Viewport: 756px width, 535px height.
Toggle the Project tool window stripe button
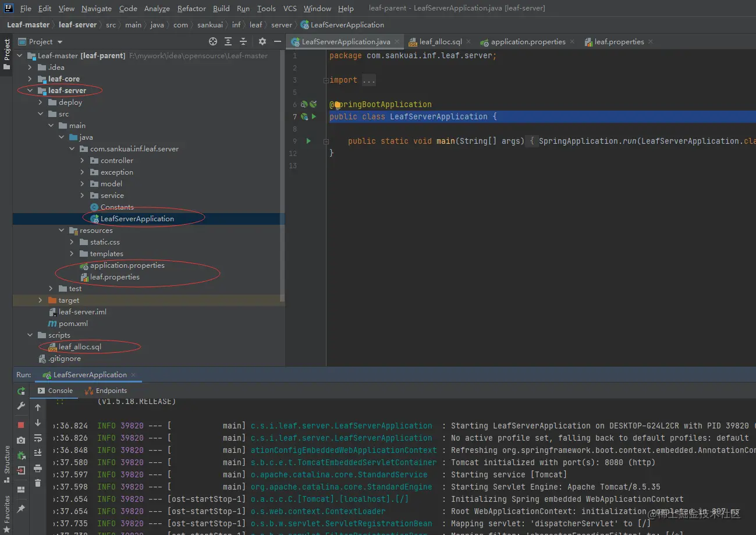coord(6,55)
